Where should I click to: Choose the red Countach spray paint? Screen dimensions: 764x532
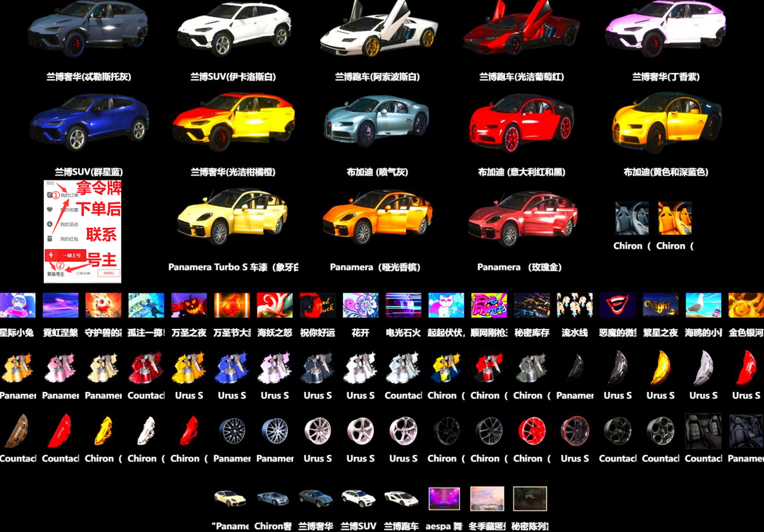(146, 369)
